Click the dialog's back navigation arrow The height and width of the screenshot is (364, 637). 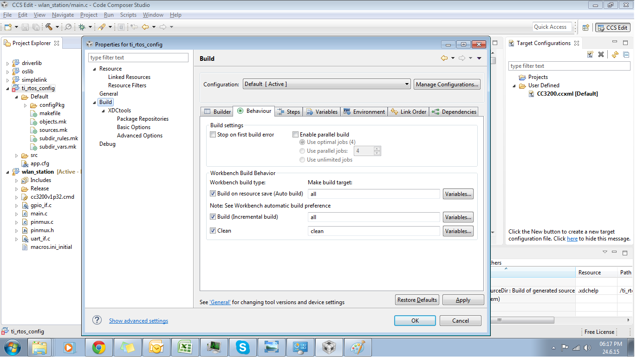point(444,58)
